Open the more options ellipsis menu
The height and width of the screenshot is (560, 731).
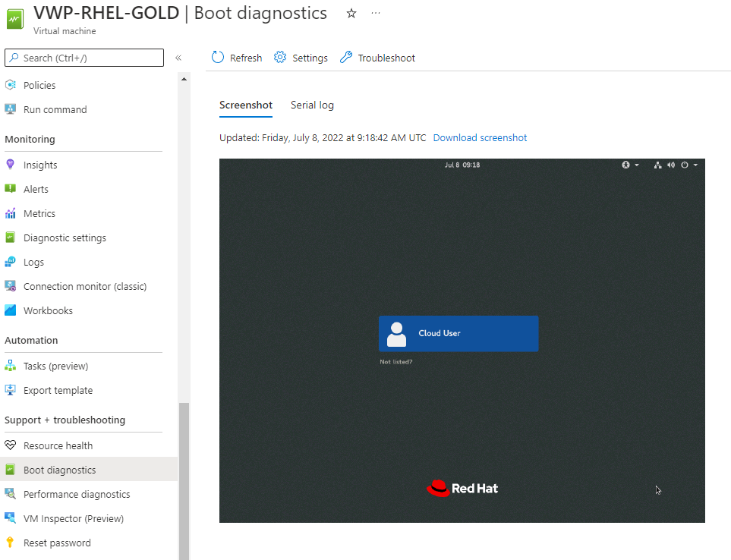coord(376,14)
